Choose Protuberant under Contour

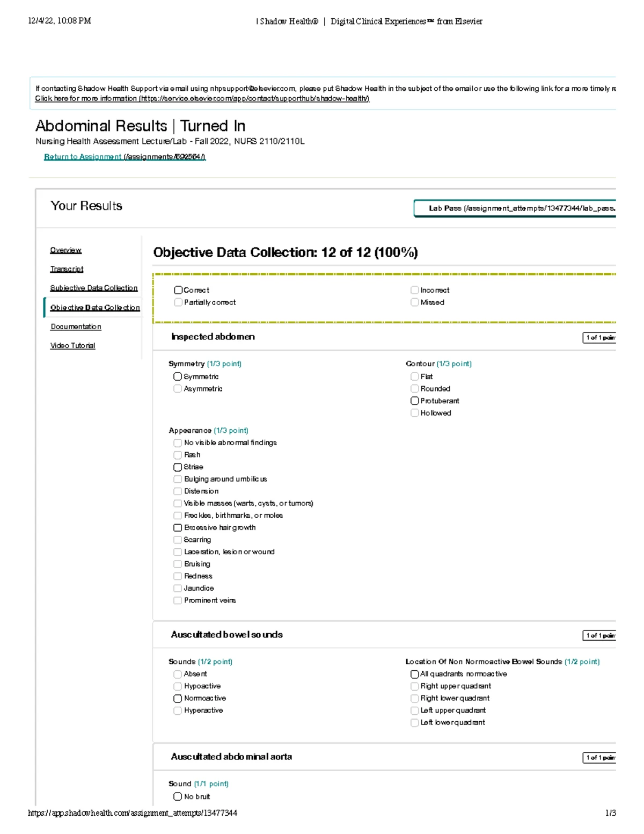tap(414, 401)
